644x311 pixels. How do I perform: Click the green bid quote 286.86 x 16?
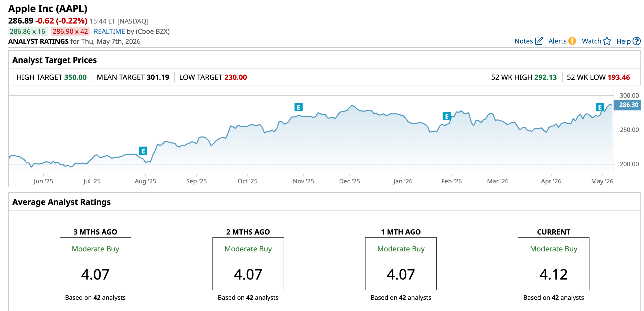[28, 31]
